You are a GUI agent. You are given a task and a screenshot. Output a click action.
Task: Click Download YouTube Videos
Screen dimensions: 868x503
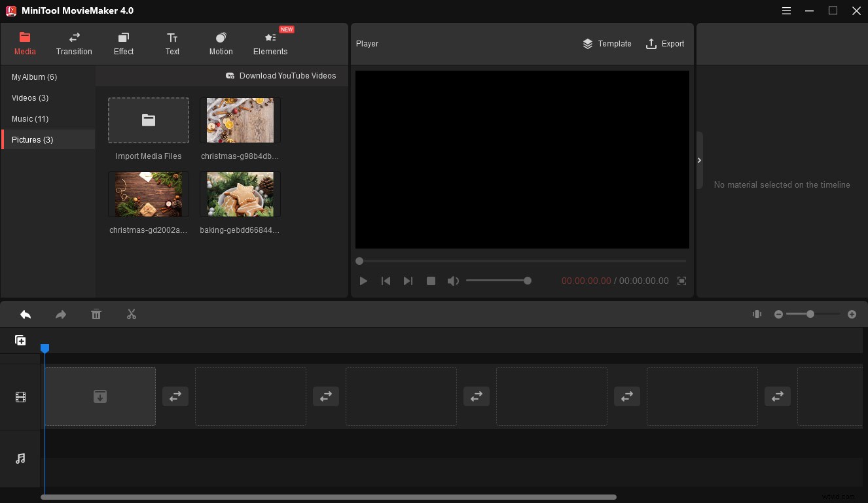281,76
